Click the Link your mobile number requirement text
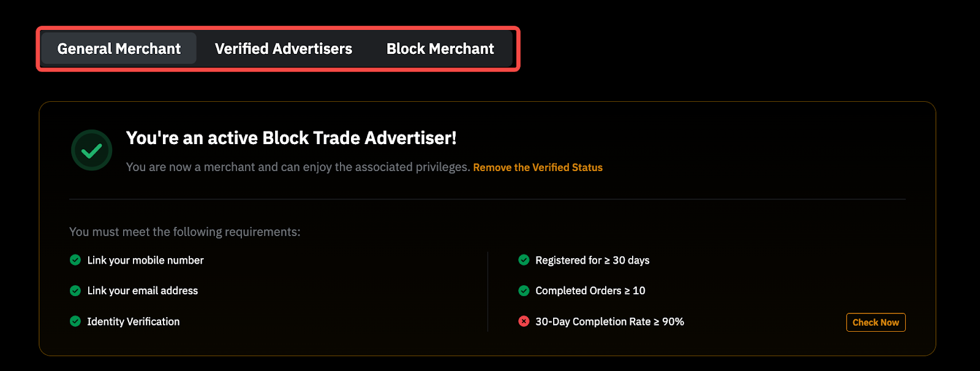Viewport: 980px width, 371px height. coord(145,260)
